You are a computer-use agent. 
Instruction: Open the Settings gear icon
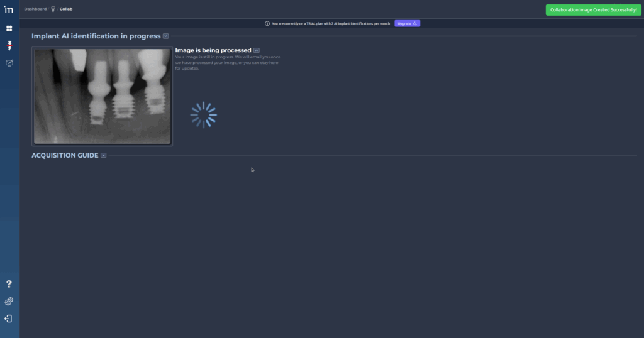(x=9, y=302)
